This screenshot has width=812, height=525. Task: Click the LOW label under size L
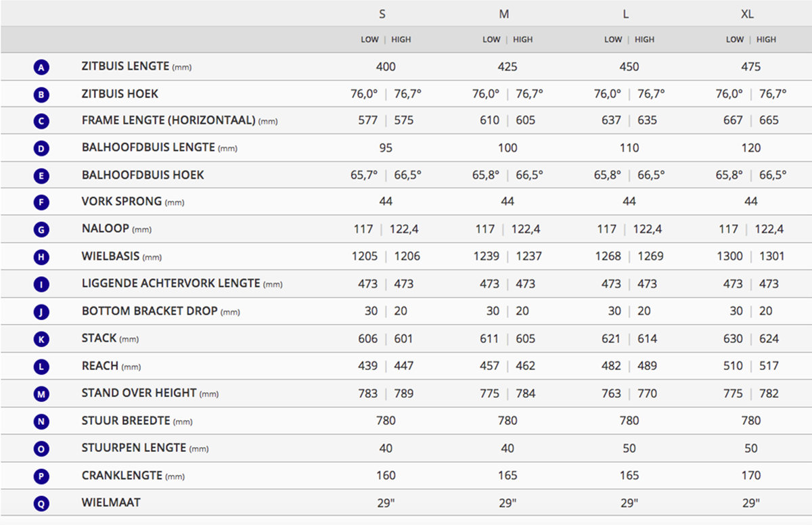point(612,40)
